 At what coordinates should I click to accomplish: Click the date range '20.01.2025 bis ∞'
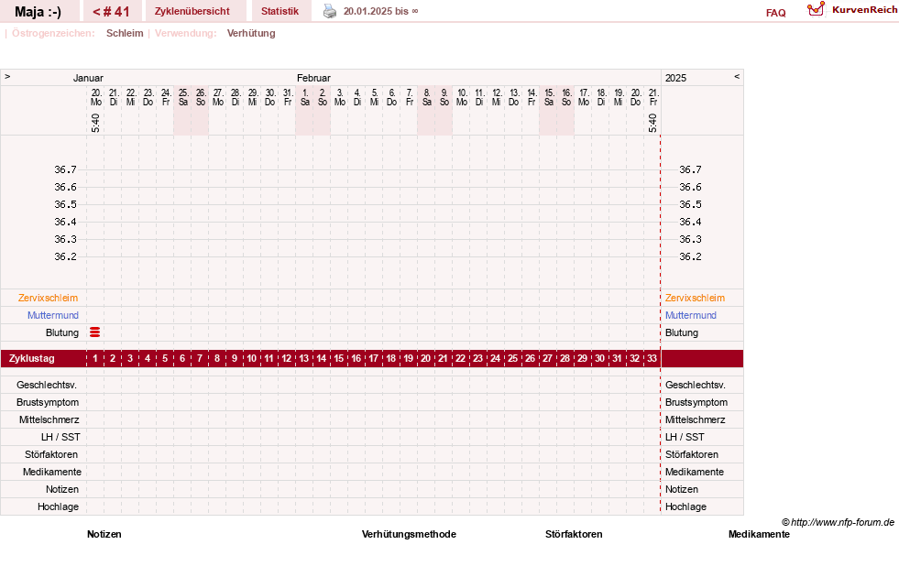pyautogui.click(x=380, y=12)
